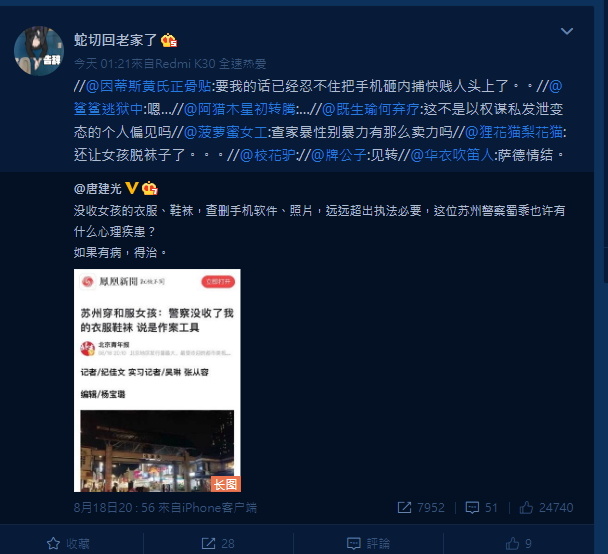Expand the 长图 news article image
The height and width of the screenshot is (554, 608).
(x=157, y=380)
